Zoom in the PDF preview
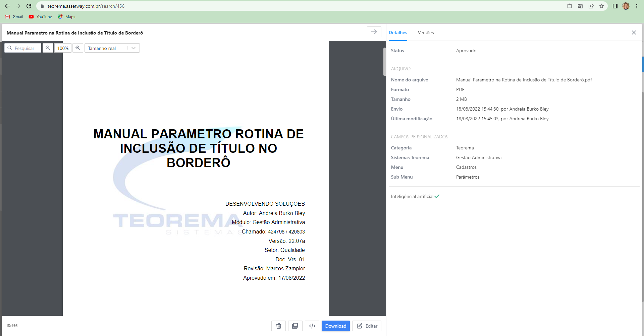This screenshot has height=336, width=644. click(x=78, y=48)
